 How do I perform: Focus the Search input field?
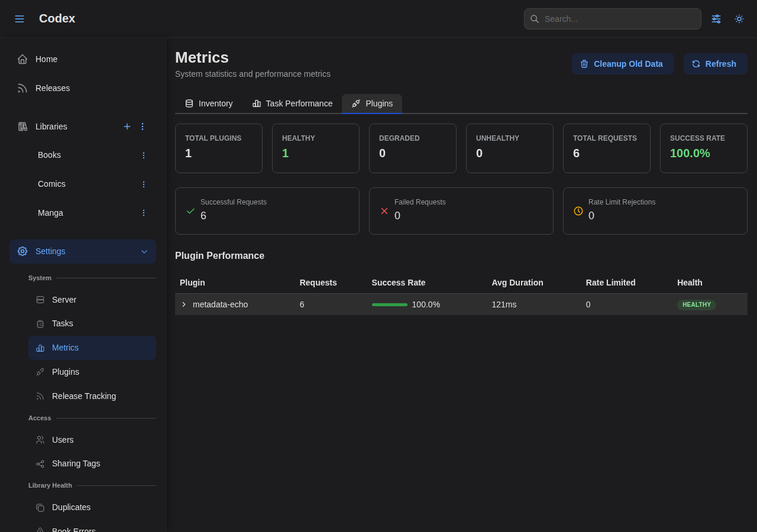tap(613, 19)
